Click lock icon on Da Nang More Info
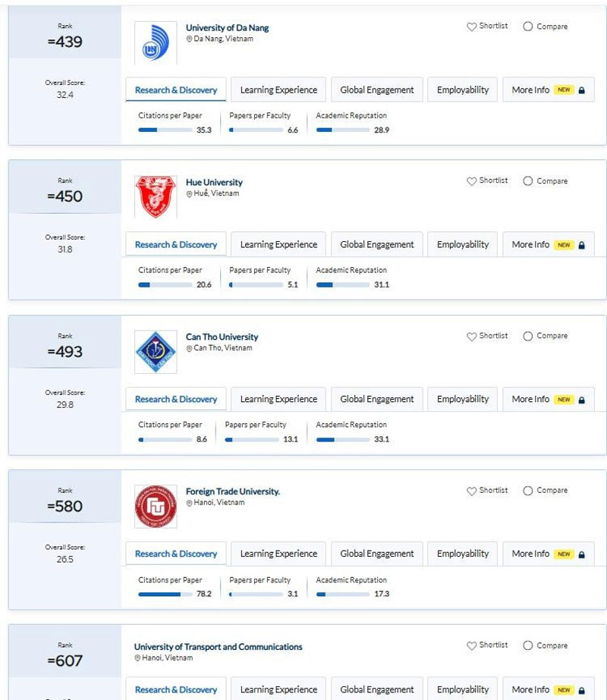This screenshot has width=607, height=700. point(582,90)
